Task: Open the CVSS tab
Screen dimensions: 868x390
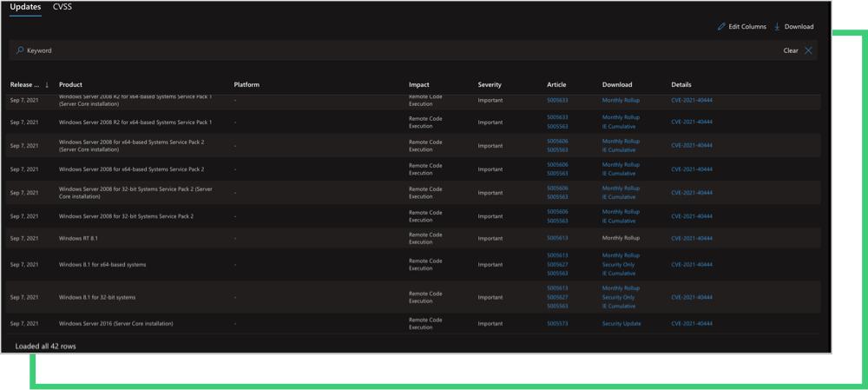Action: [62, 7]
